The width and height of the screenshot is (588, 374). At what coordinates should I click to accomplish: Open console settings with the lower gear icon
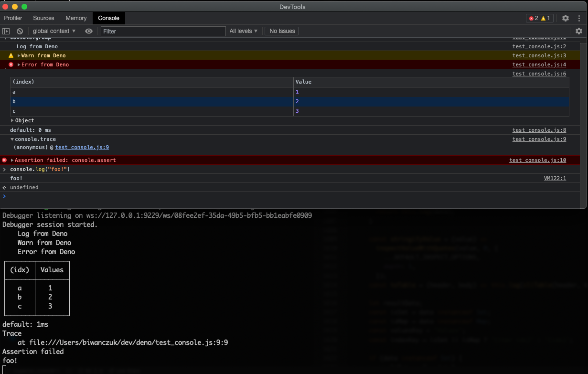coord(578,31)
